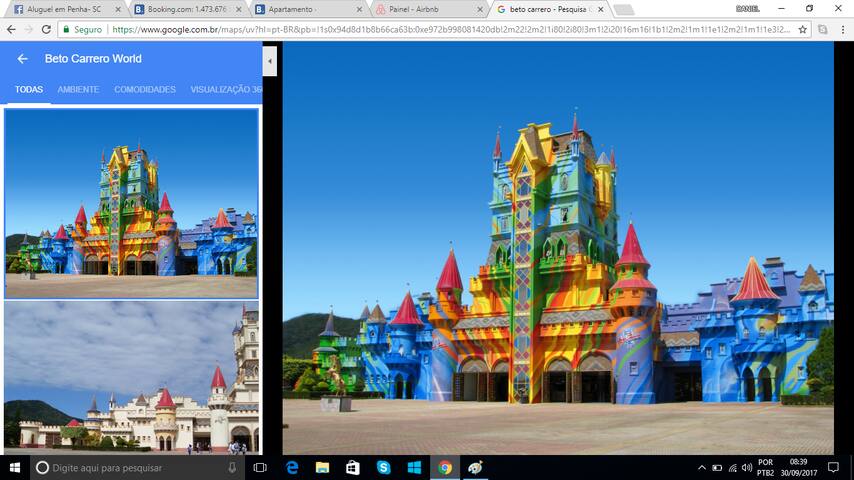This screenshot has width=854, height=480.
Task: Open the Chrome three-dot menu
Action: point(843,29)
